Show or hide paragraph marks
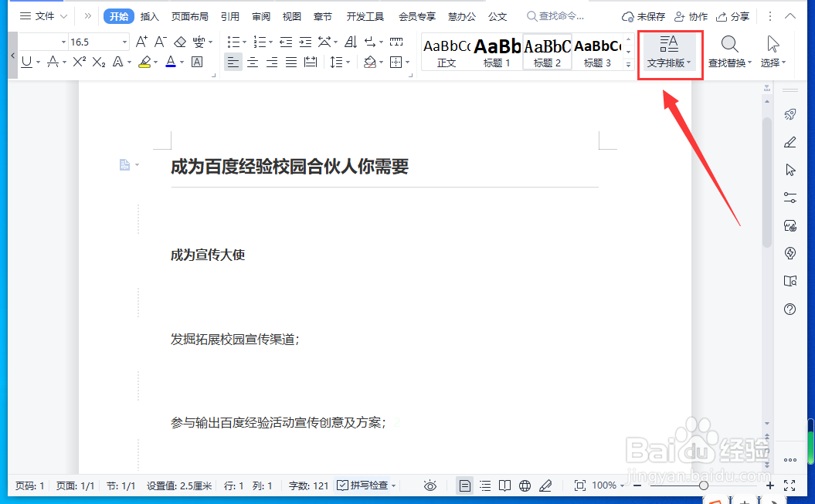Image resolution: width=815 pixels, height=504 pixels. [370, 42]
